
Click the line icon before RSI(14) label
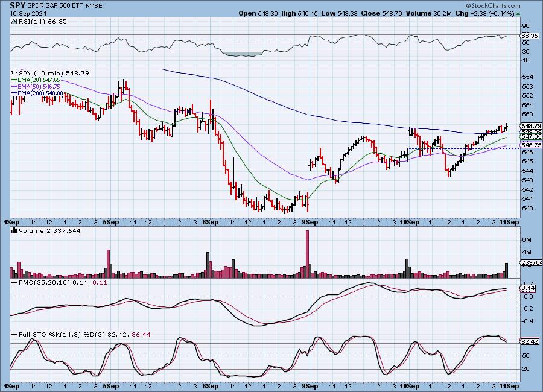coord(14,22)
